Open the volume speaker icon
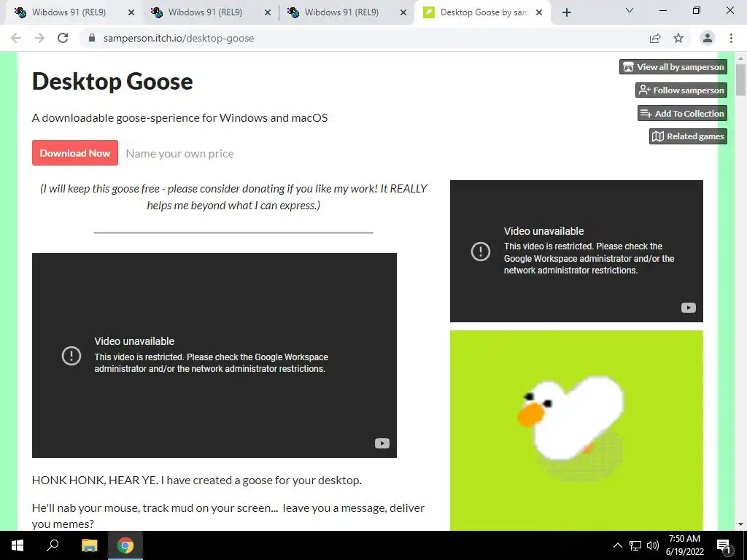Viewport: 747px width, 560px height. click(x=652, y=545)
